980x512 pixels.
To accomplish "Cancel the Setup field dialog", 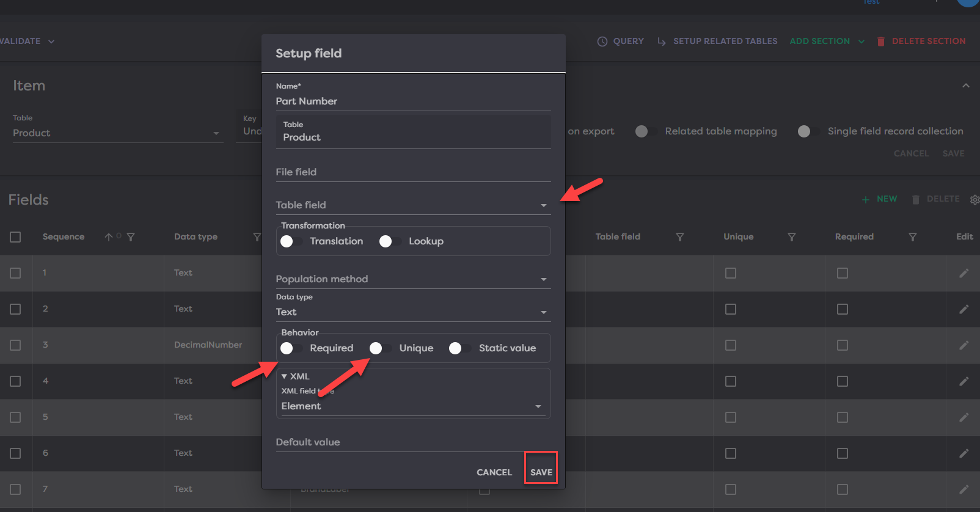I will click(494, 472).
